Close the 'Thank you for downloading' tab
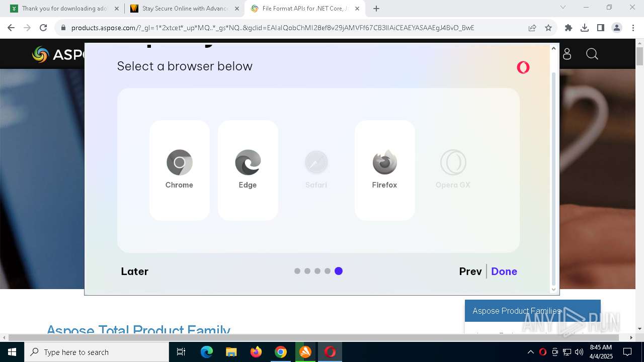This screenshot has height=362, width=644. point(117,9)
